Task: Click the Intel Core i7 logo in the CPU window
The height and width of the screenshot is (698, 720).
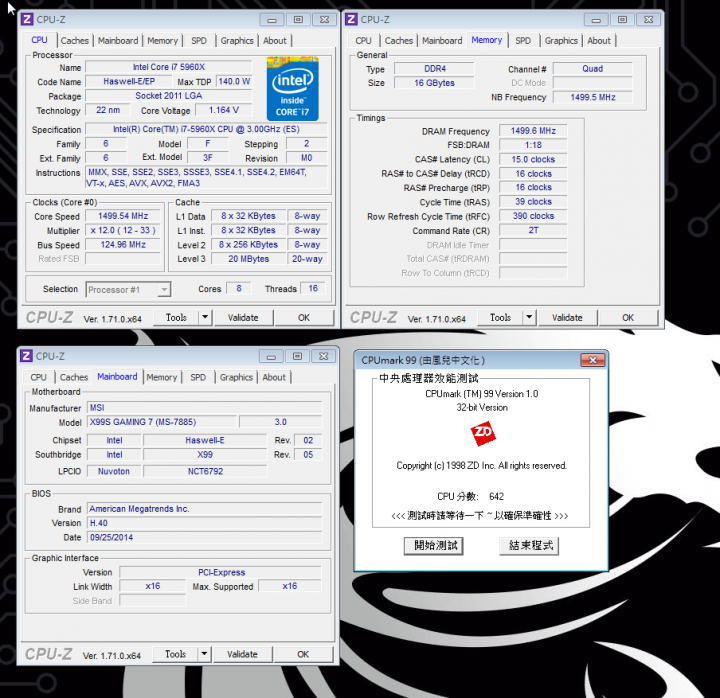Action: click(292, 89)
